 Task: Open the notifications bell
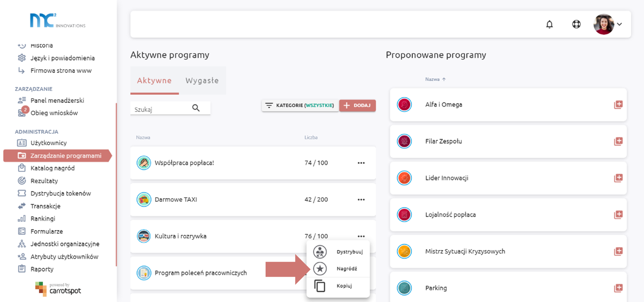(x=549, y=24)
